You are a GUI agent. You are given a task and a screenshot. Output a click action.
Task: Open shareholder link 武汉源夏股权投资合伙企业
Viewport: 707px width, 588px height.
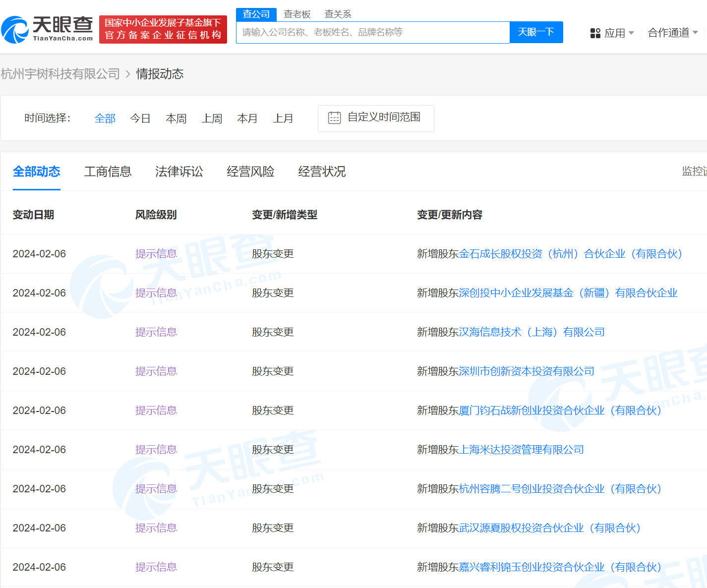tap(550, 528)
